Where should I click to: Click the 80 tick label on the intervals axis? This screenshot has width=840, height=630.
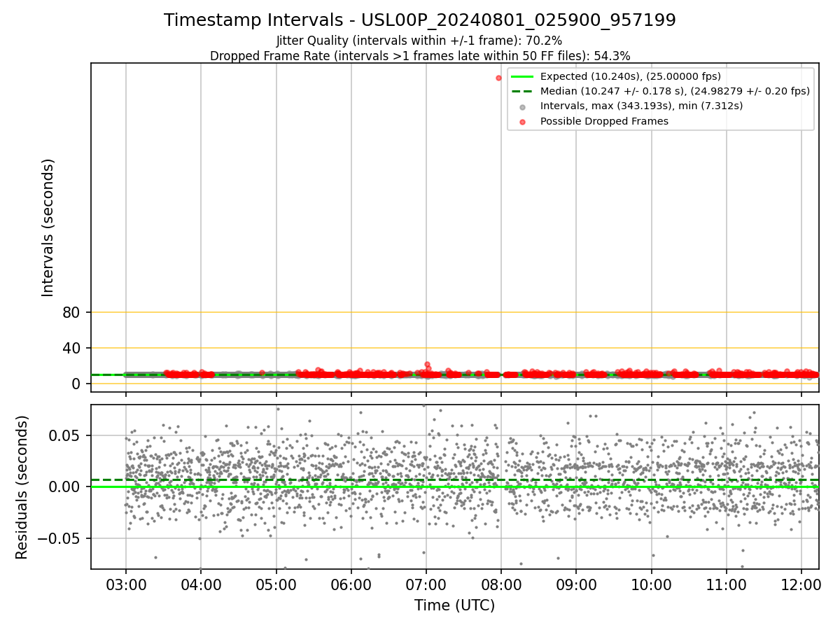tap(71, 312)
